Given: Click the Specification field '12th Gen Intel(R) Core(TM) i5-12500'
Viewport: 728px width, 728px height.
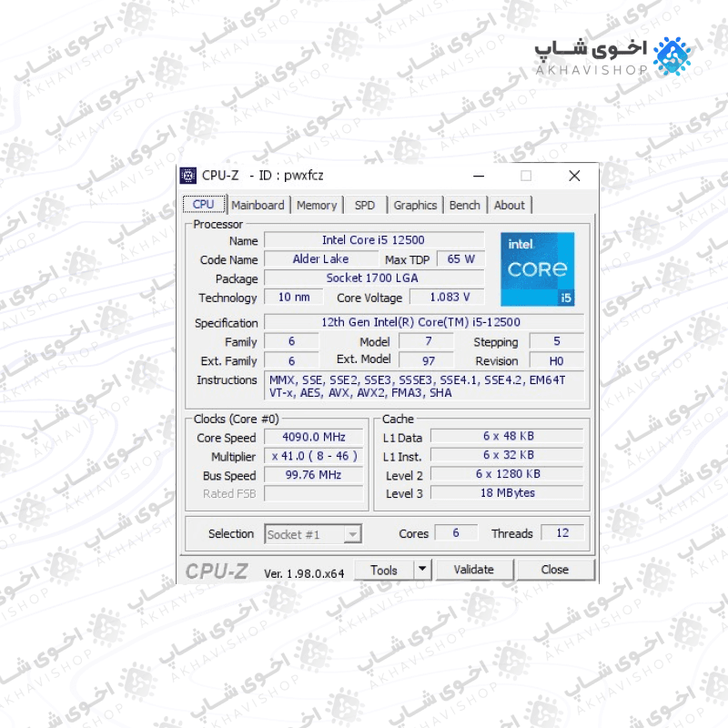Looking at the screenshot, I should pyautogui.click(x=424, y=322).
